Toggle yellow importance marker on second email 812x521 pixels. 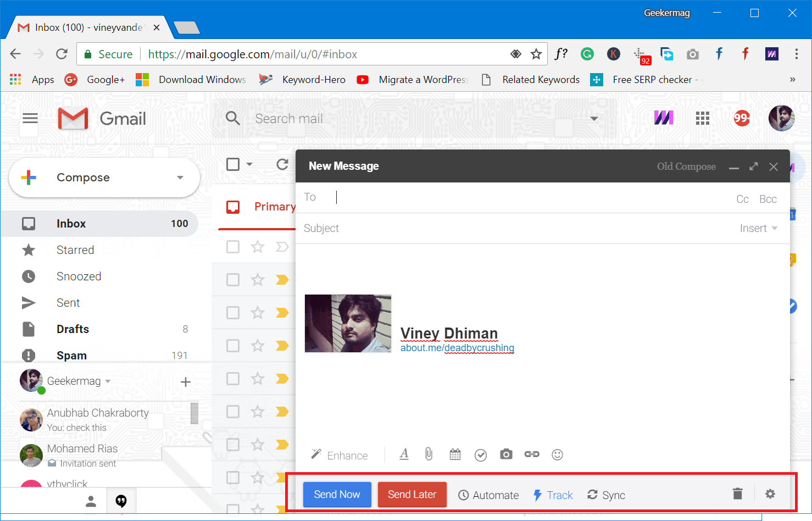(x=282, y=280)
